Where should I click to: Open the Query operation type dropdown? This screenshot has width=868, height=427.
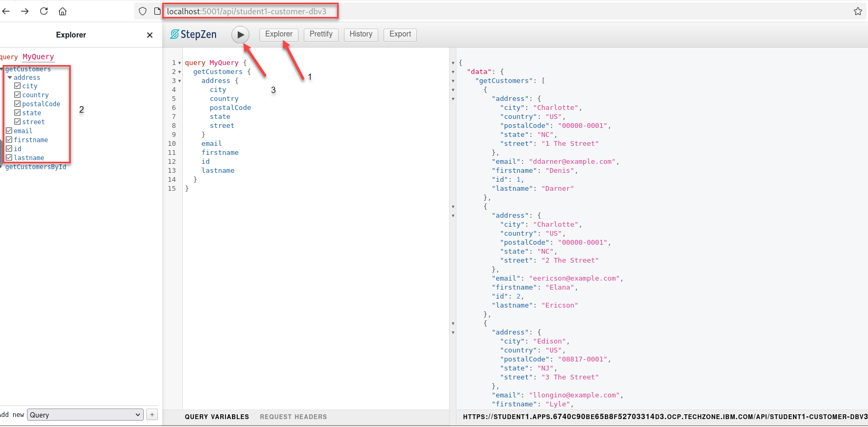coord(86,415)
